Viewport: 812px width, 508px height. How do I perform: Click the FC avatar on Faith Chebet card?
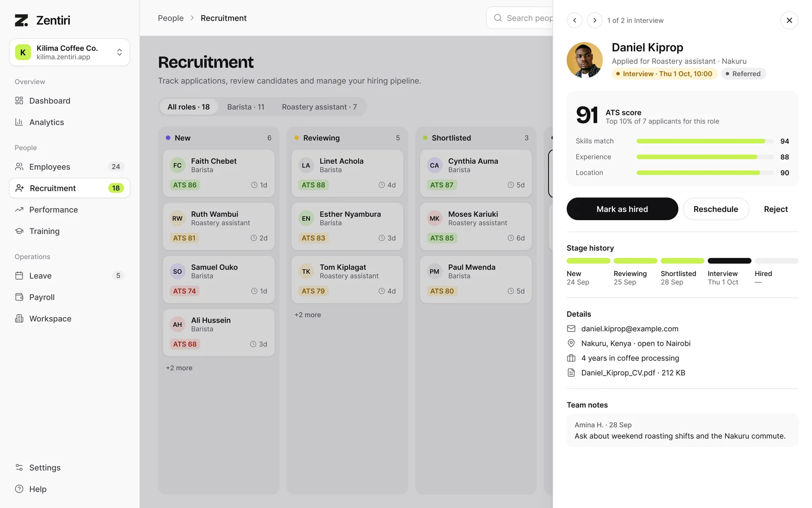[177, 165]
